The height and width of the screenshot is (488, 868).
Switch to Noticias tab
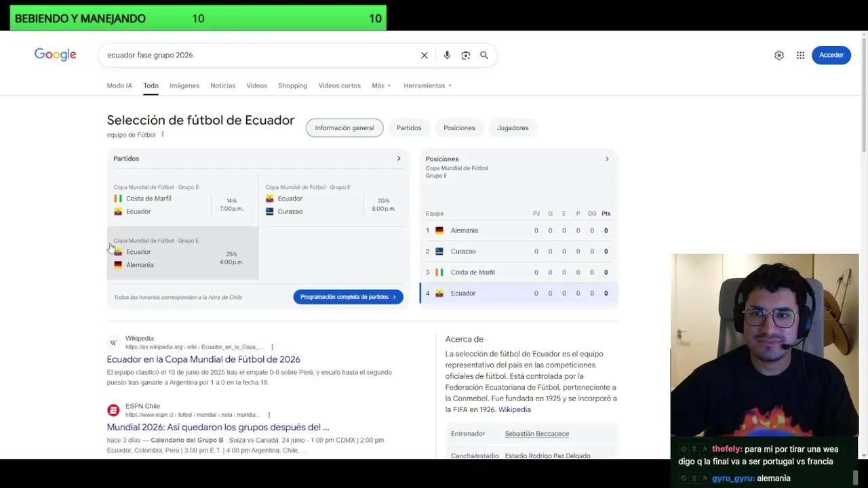(223, 85)
